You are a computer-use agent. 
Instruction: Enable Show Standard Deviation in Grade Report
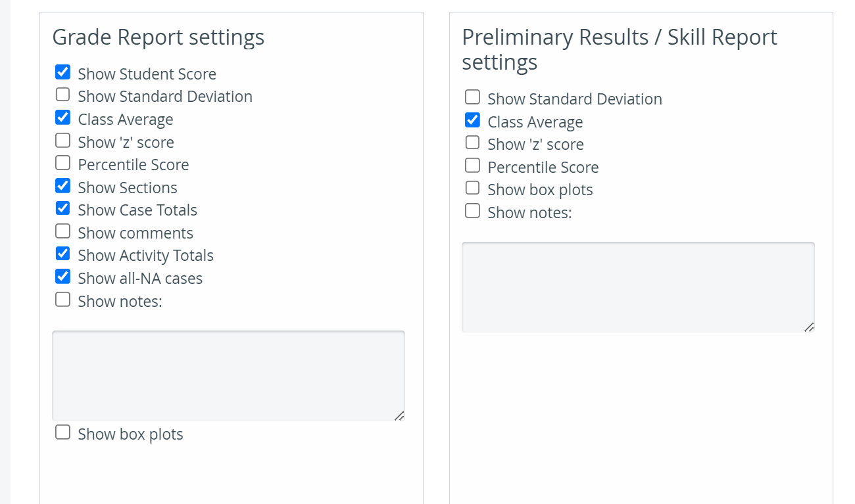(62, 95)
